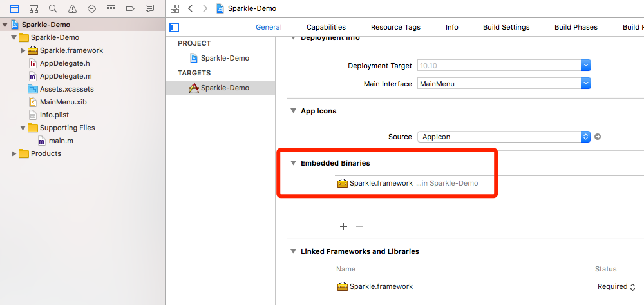Open the Find navigator magnifier
This screenshot has height=305, width=644.
point(53,8)
